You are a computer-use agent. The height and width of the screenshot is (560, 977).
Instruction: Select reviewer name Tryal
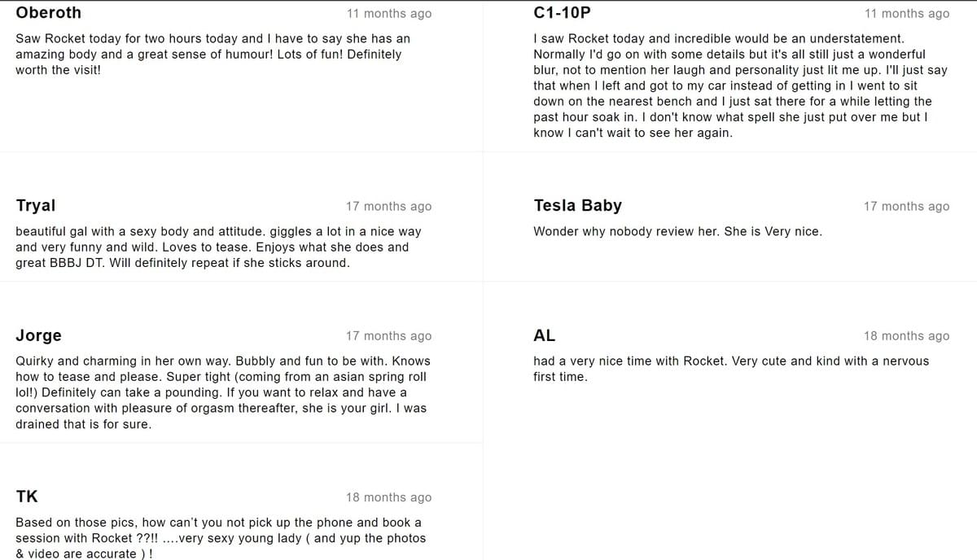coord(36,206)
